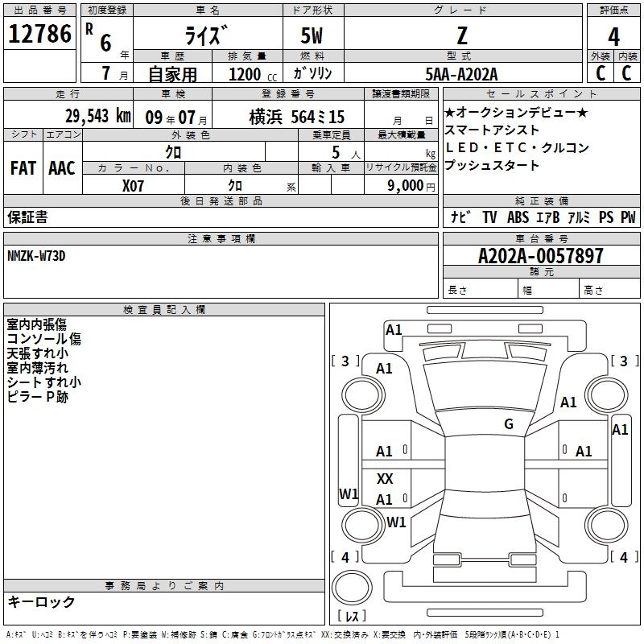Select the [レス] spare tire box
Screen dimensions: 644x644
[x=351, y=617]
